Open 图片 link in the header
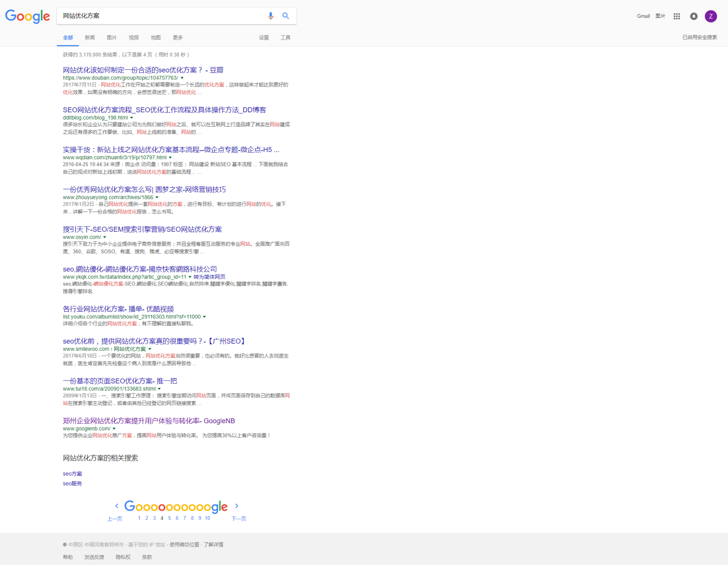The image size is (728, 565). [x=660, y=16]
